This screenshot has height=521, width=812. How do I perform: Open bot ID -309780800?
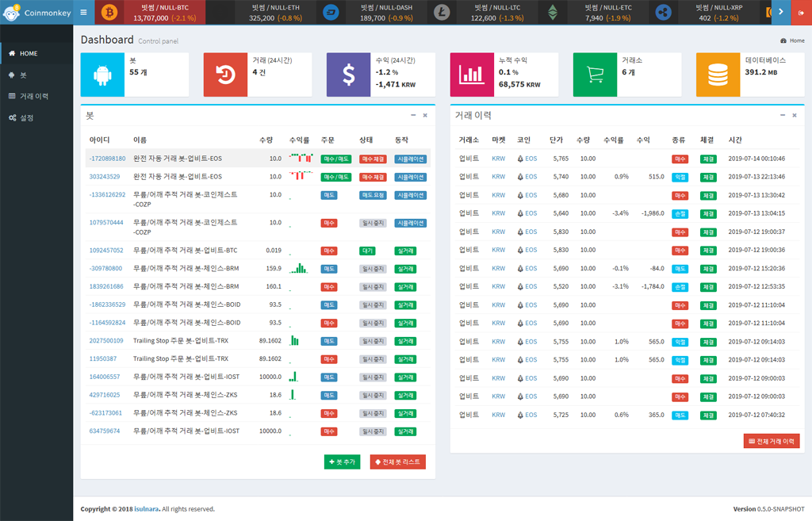point(105,269)
